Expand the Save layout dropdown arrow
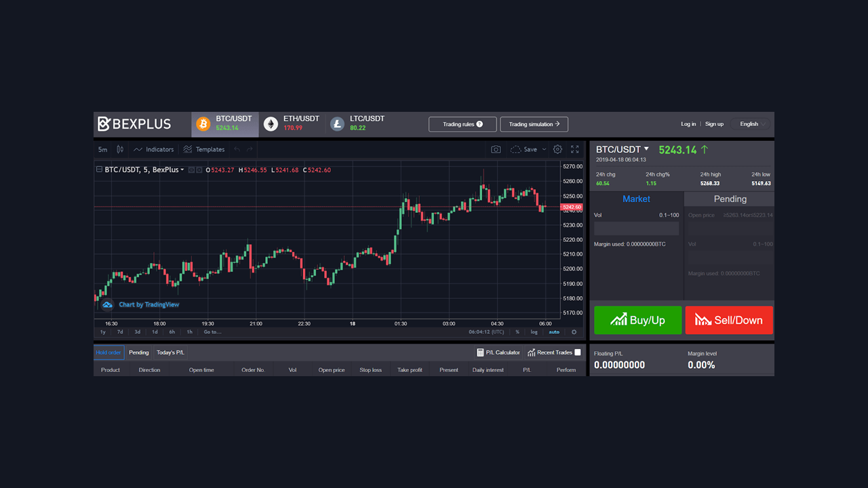868x488 pixels. (x=544, y=149)
